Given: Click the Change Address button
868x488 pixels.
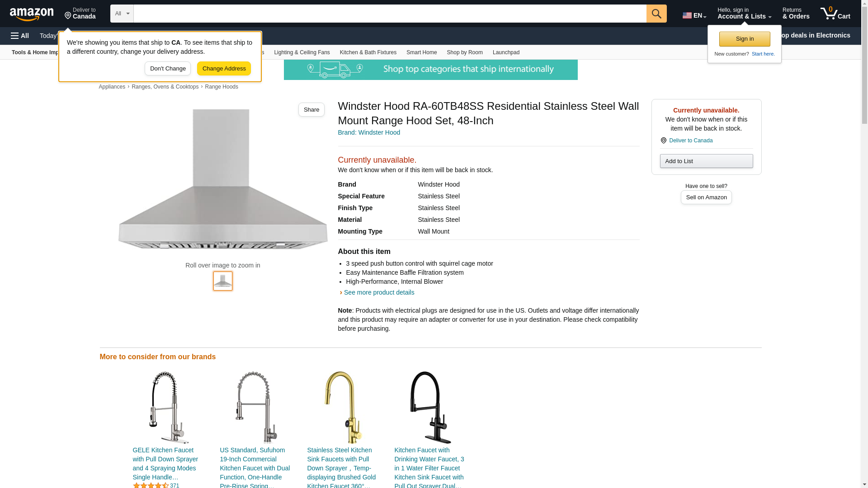Looking at the screenshot, I should click(224, 69).
